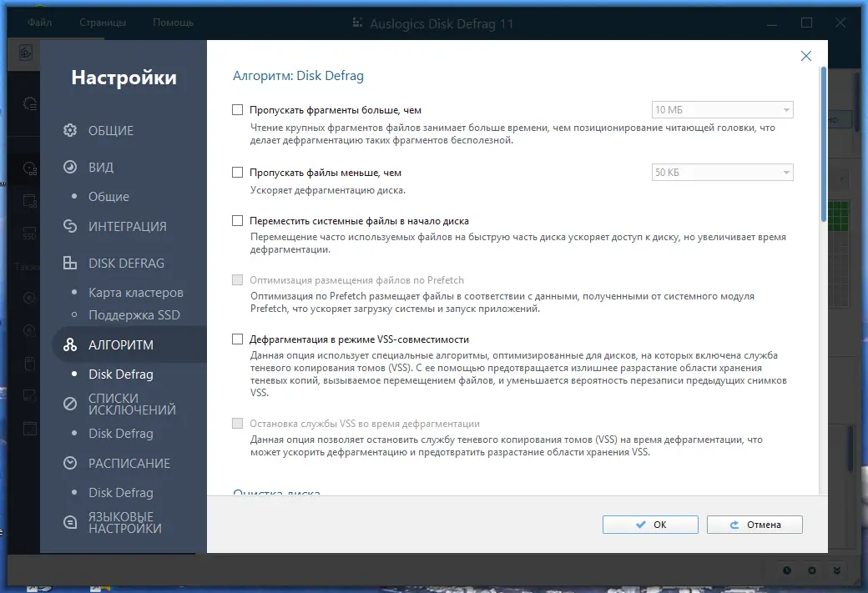
Task: Click the ИНТЕГРАЦИЯ swirl icon
Action: coord(70,226)
